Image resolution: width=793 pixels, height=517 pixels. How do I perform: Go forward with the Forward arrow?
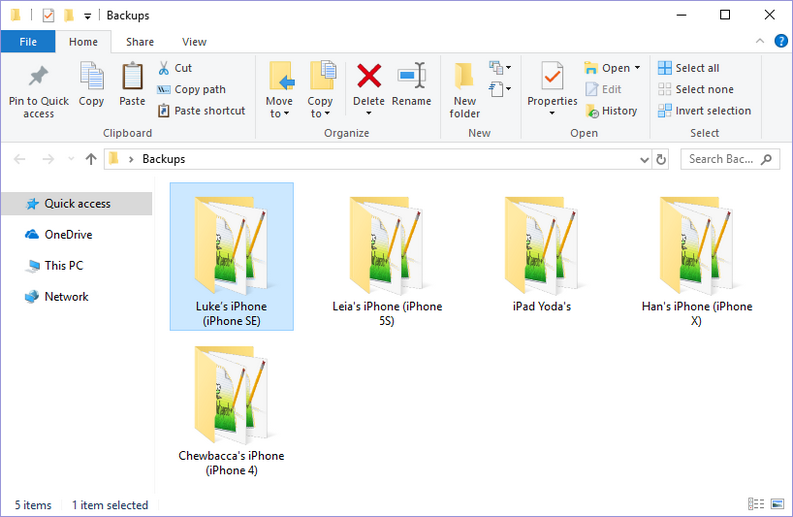click(48, 159)
